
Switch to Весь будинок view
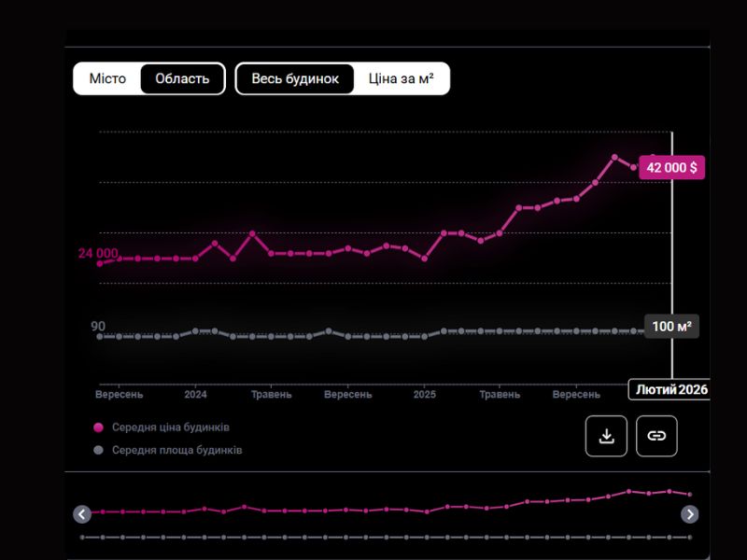pos(295,78)
